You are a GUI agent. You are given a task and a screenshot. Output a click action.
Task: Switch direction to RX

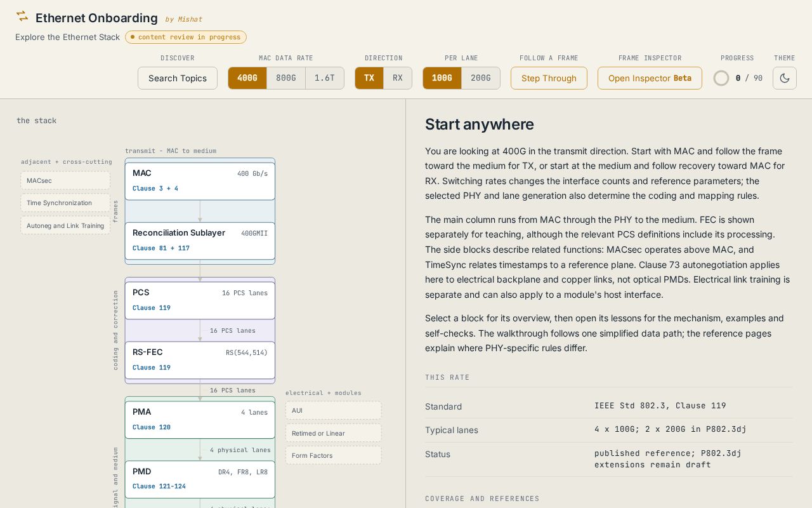coord(398,78)
